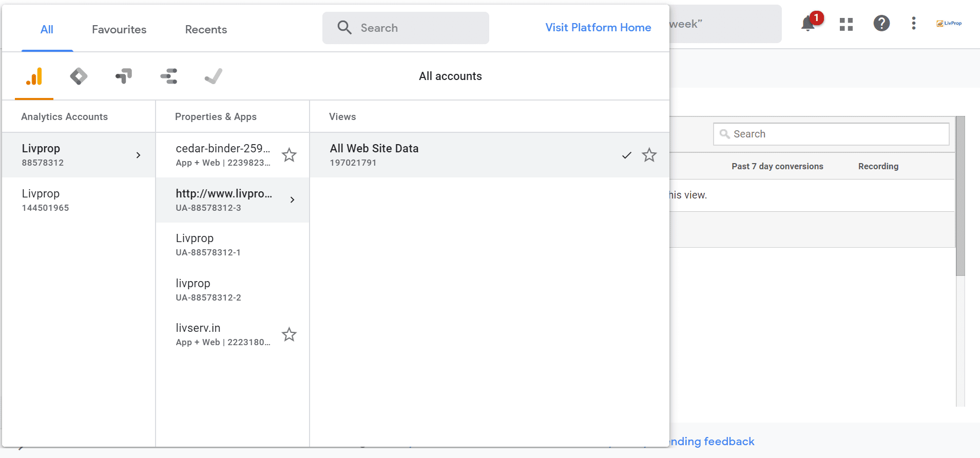
Task: Open the Google apps grid
Action: (846, 24)
